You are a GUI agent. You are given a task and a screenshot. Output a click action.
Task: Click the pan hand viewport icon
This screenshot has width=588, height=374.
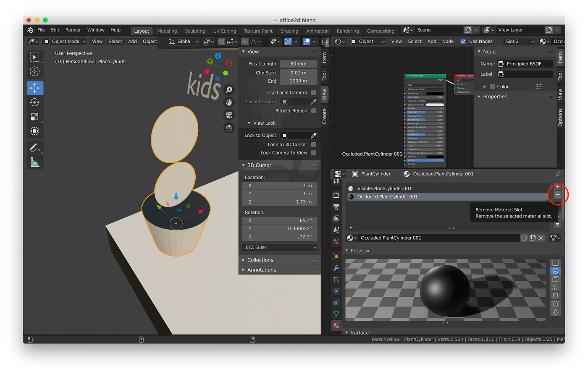point(229,102)
